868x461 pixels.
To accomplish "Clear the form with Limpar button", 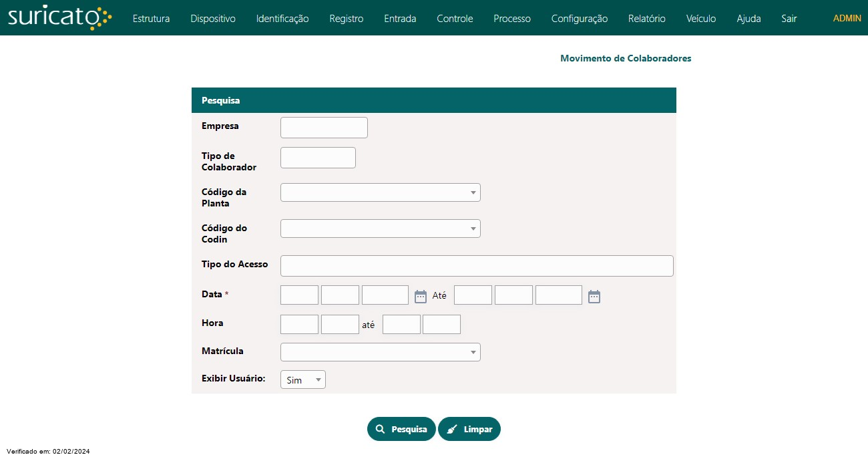I will point(469,429).
